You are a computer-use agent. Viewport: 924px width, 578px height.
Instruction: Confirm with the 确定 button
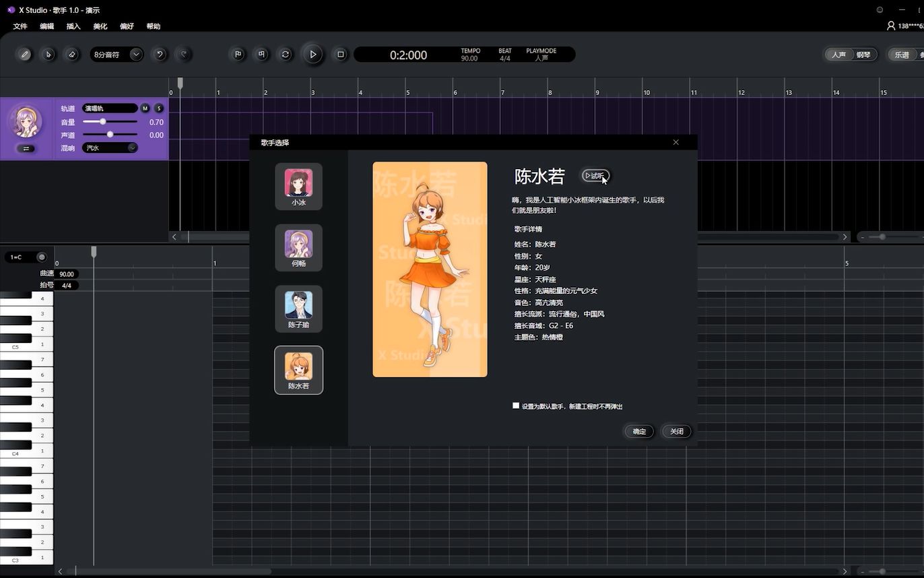click(639, 431)
